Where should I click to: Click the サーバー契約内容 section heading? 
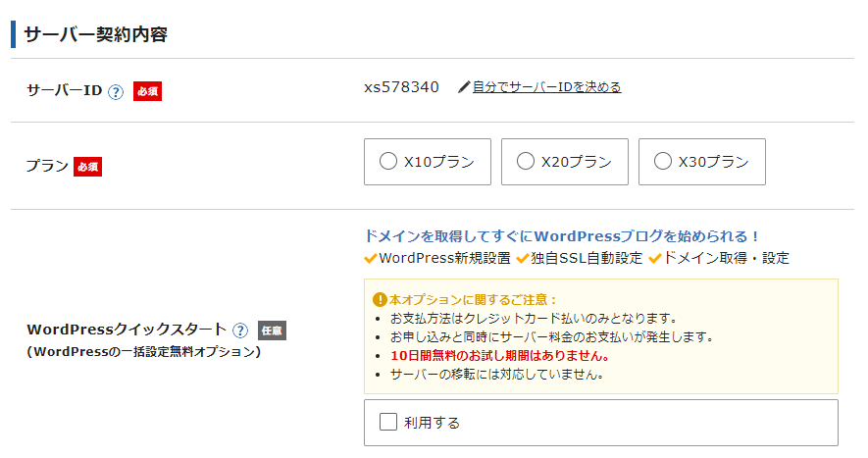[95, 34]
